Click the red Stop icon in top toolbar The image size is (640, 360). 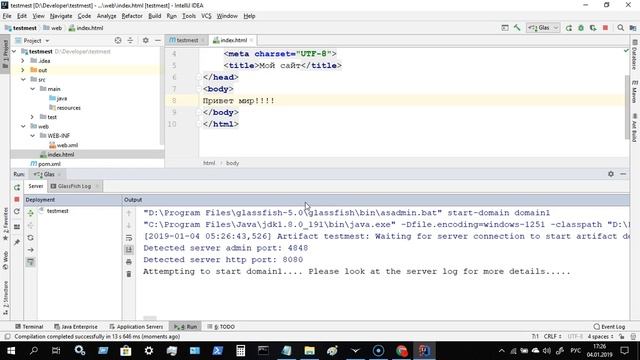pyautogui.click(x=605, y=28)
